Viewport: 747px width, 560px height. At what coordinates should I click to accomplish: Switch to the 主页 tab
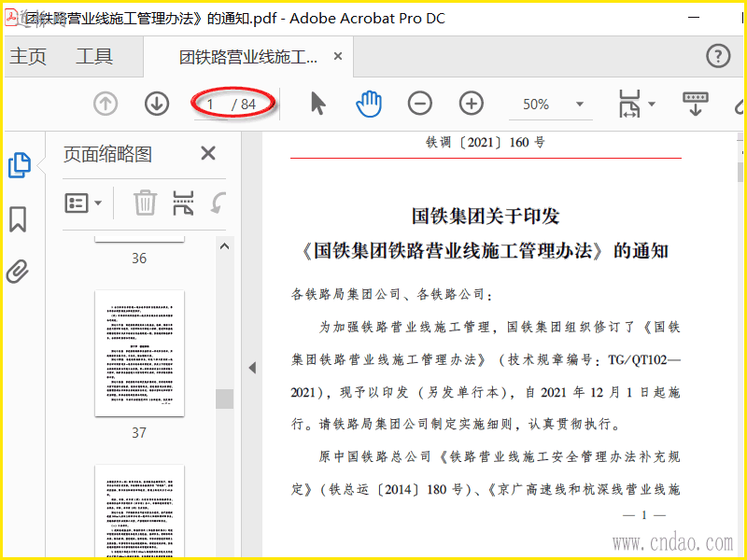(x=28, y=57)
